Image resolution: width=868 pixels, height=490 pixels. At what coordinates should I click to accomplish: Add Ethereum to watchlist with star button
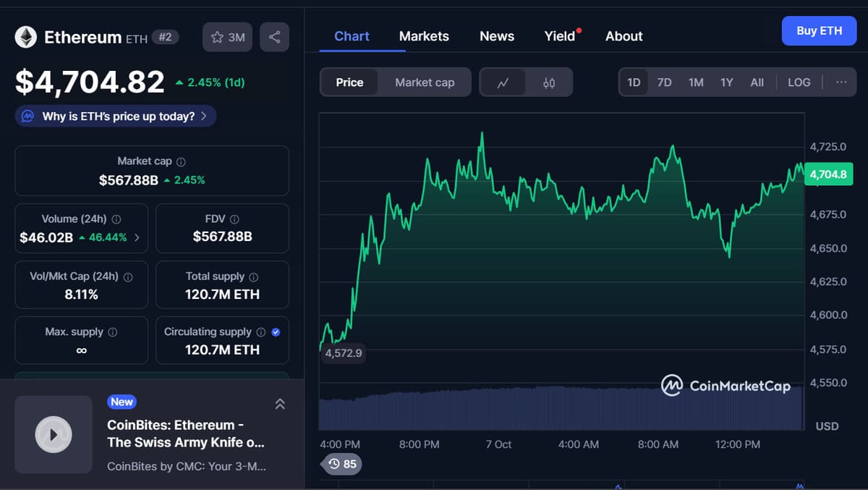(227, 37)
